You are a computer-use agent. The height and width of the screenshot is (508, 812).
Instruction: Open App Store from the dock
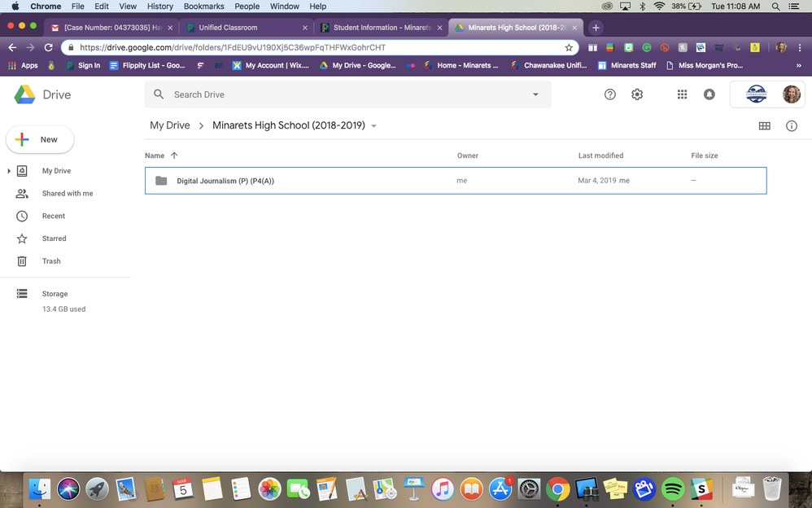click(500, 488)
